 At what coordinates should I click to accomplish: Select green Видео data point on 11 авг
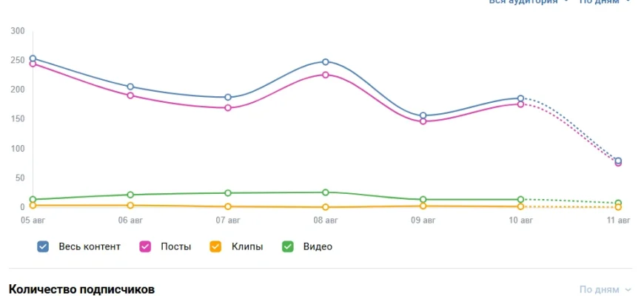[x=618, y=203]
